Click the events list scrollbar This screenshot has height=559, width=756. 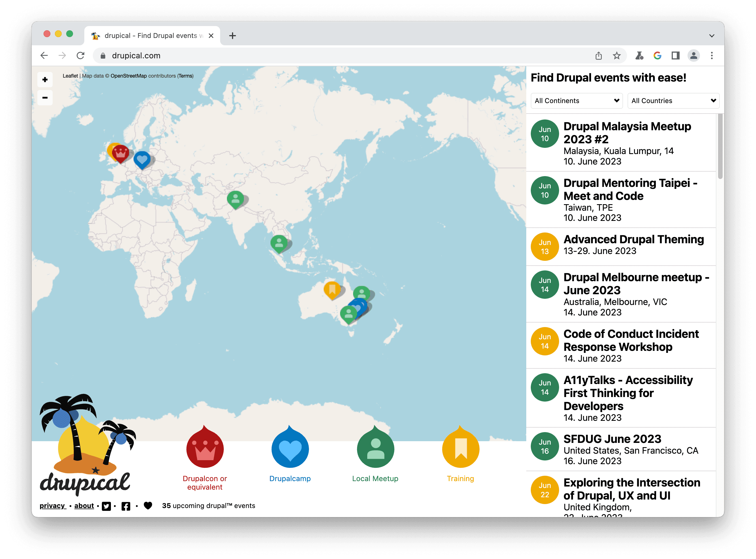(720, 146)
